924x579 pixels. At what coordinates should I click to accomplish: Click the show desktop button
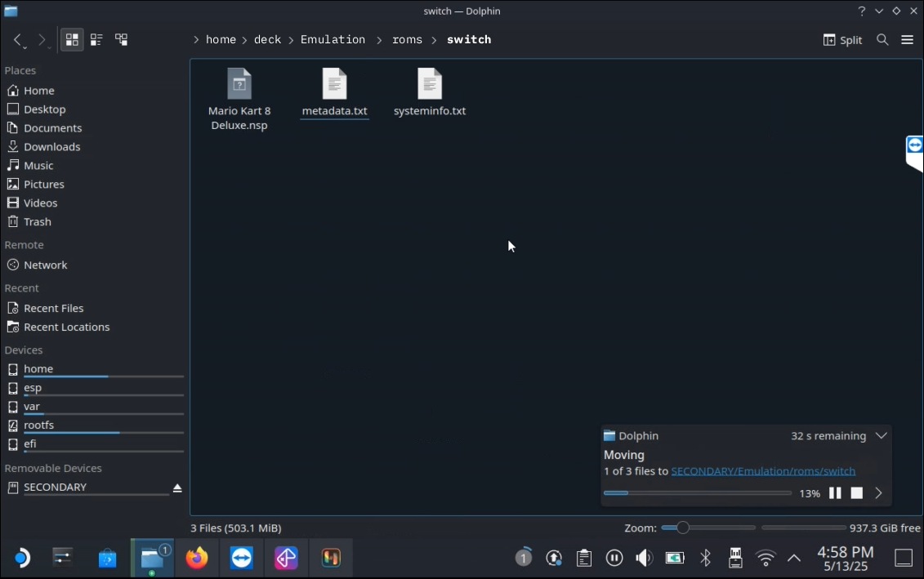pyautogui.click(x=904, y=558)
